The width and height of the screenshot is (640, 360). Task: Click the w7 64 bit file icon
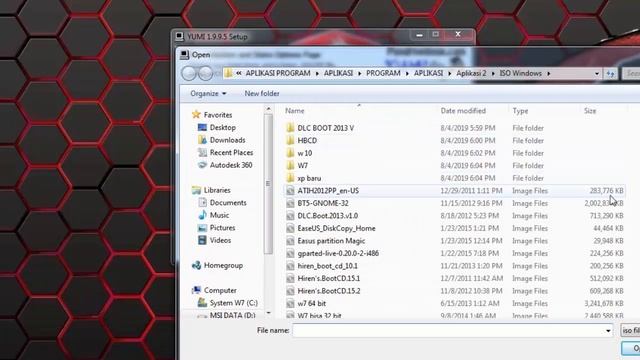pos(290,304)
